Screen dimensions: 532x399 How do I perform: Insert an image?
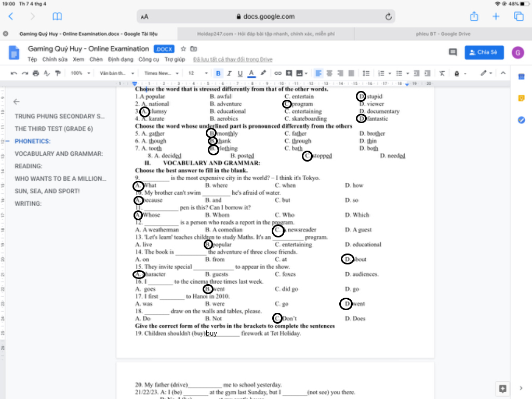click(299, 73)
